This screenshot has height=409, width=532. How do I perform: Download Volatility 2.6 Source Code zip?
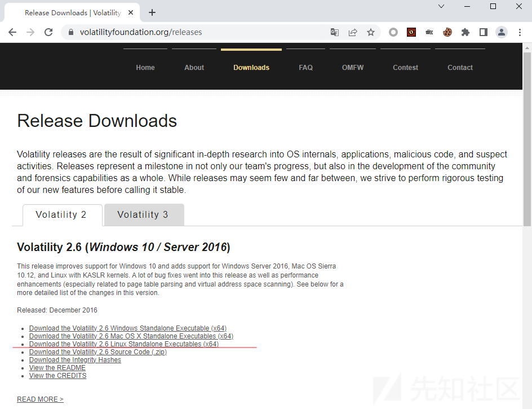click(x=98, y=352)
